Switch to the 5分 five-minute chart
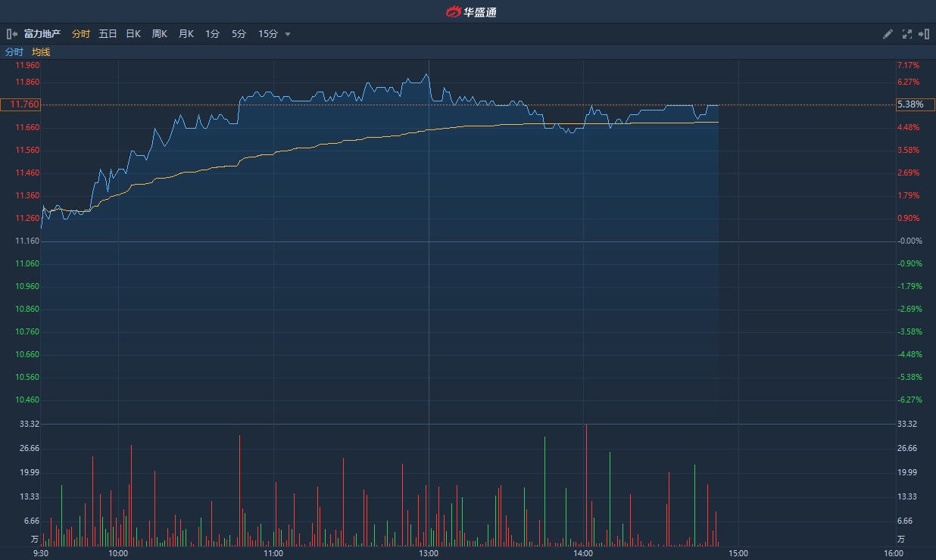Image resolution: width=936 pixels, height=560 pixels. pos(239,34)
